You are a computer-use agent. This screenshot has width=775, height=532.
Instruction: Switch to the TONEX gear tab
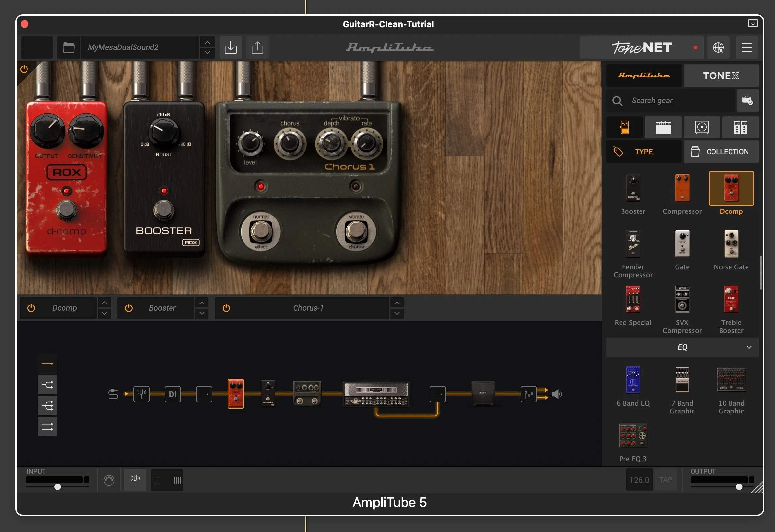tap(721, 75)
